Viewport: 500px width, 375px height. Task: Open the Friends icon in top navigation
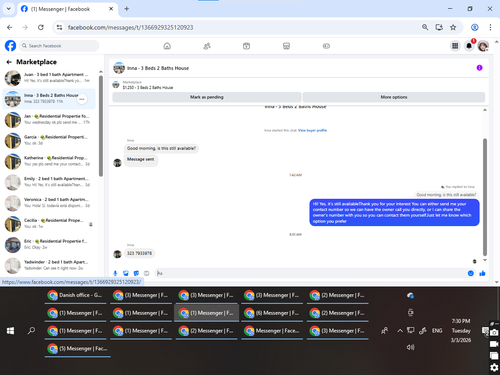[207, 46]
